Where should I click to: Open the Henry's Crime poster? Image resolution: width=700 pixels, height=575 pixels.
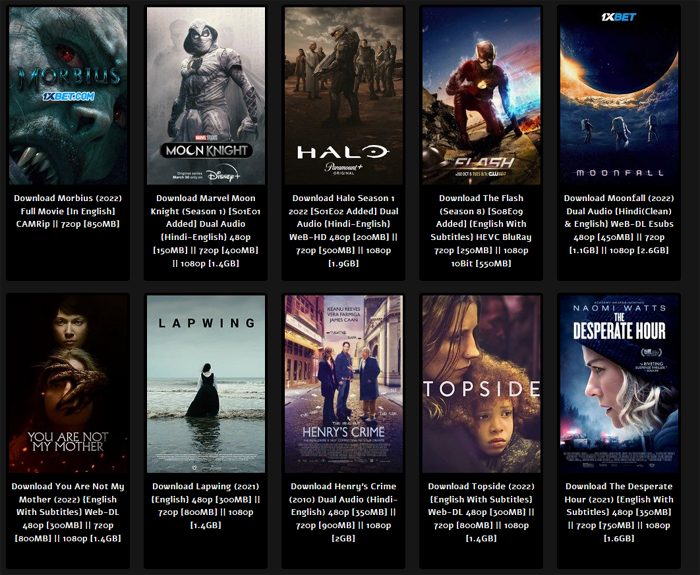click(x=344, y=384)
